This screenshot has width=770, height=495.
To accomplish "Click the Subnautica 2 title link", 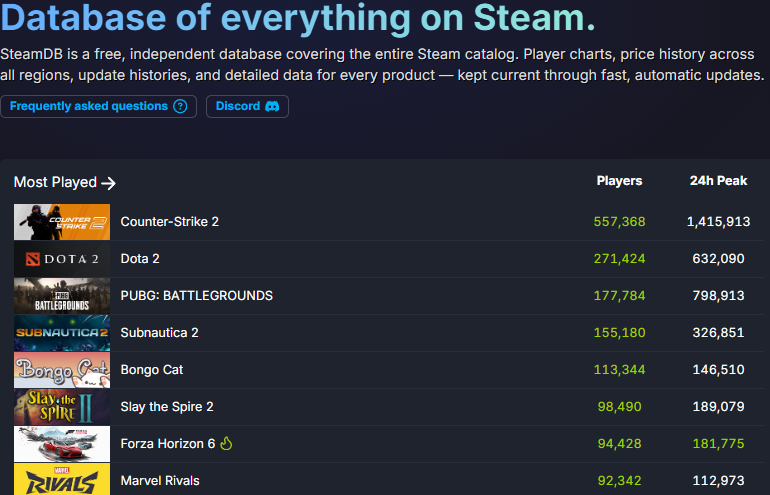I will click(159, 332).
